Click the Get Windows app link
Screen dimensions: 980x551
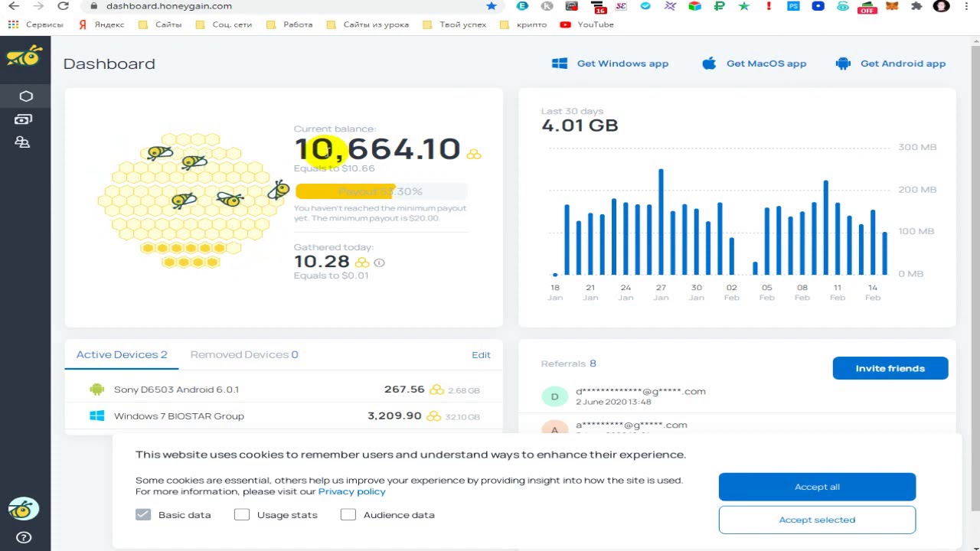tap(610, 64)
